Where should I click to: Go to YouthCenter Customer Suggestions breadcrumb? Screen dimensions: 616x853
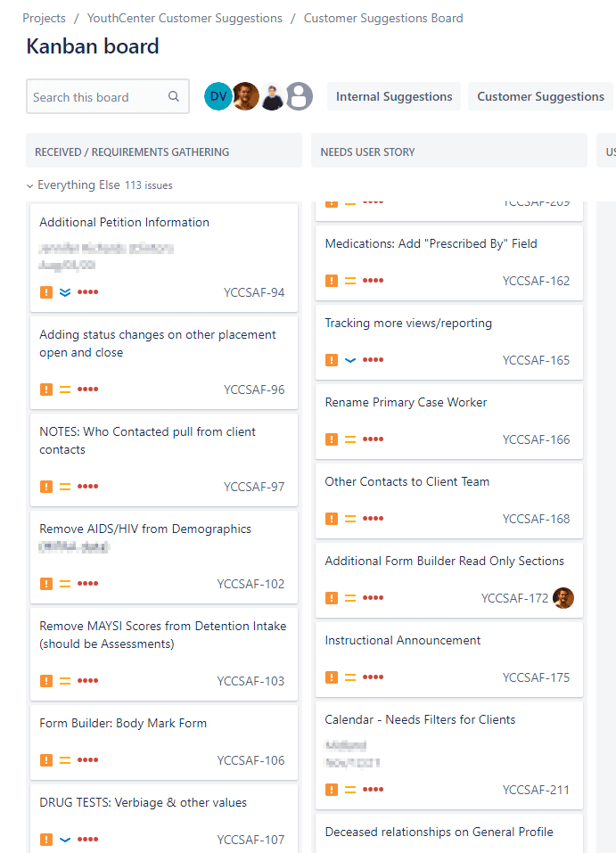(x=185, y=18)
